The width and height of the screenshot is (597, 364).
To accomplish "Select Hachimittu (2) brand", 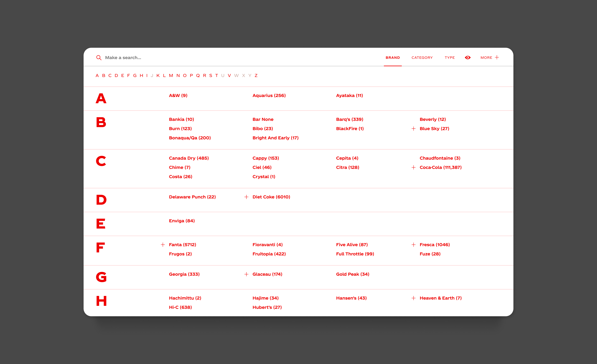I will (185, 298).
